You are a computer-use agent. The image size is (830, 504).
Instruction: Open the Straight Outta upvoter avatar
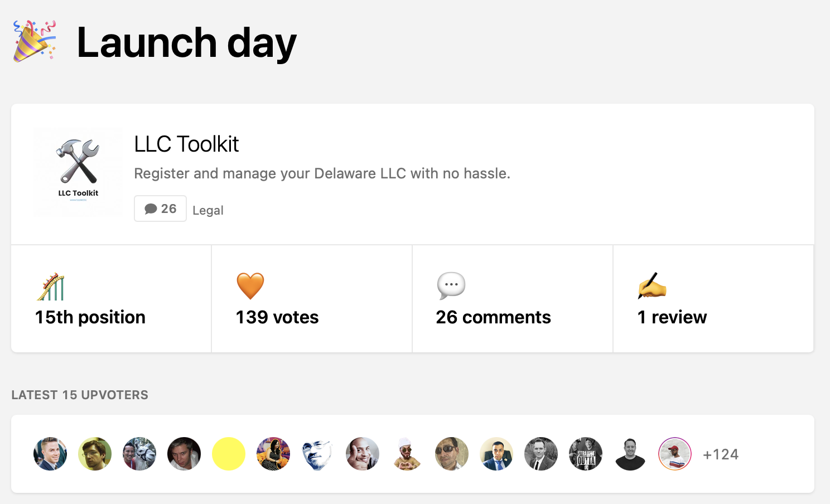[x=586, y=454]
